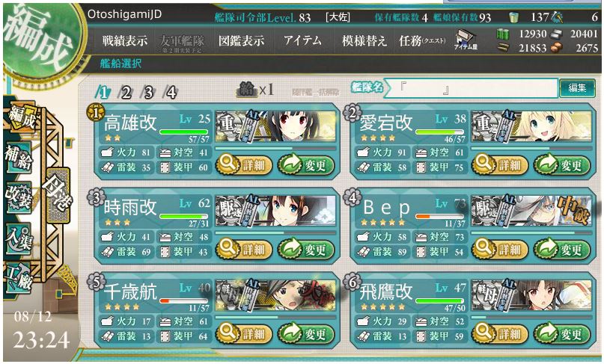Click 詳細 button for 高雄改
Viewport: 604px width, 364px height.
pyautogui.click(x=244, y=165)
